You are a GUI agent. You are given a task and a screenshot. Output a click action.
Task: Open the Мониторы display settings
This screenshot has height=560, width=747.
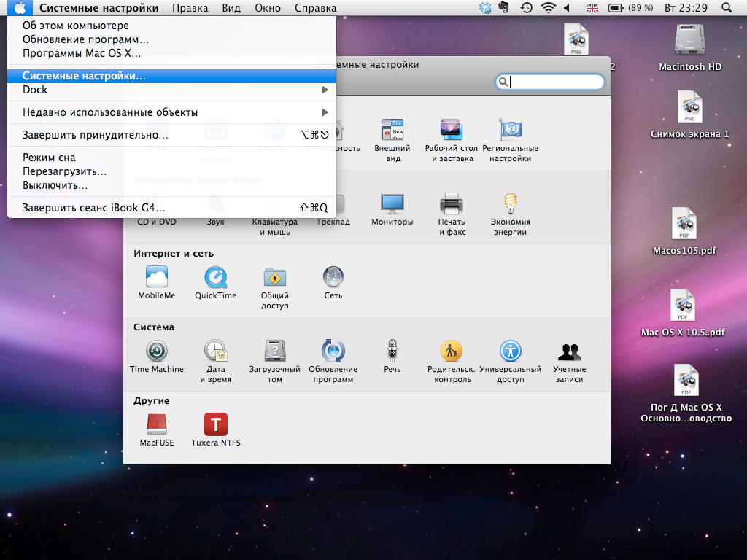tap(392, 209)
